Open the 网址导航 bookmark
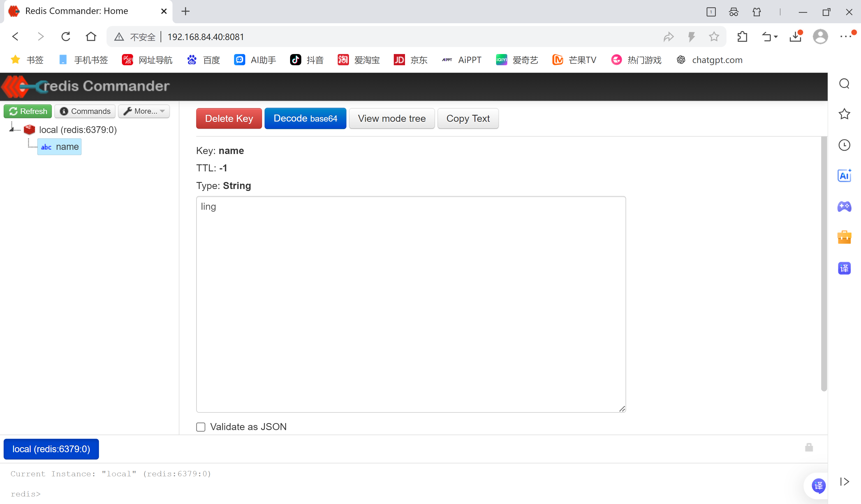 pos(147,60)
